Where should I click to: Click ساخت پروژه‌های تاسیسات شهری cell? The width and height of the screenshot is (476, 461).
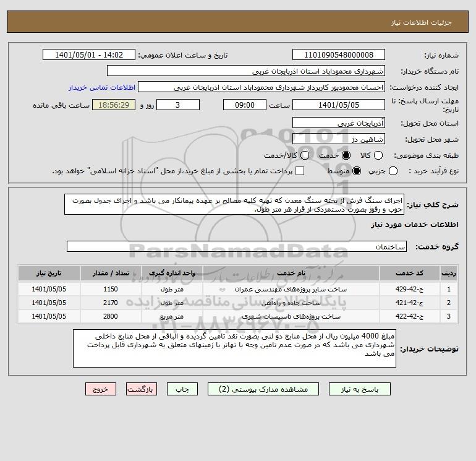291,317
